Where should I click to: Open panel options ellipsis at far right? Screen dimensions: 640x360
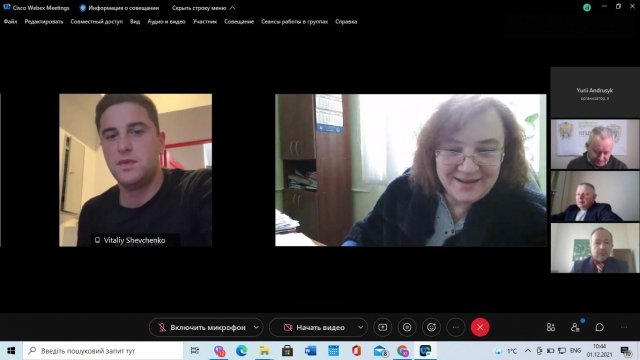pyautogui.click(x=624, y=327)
